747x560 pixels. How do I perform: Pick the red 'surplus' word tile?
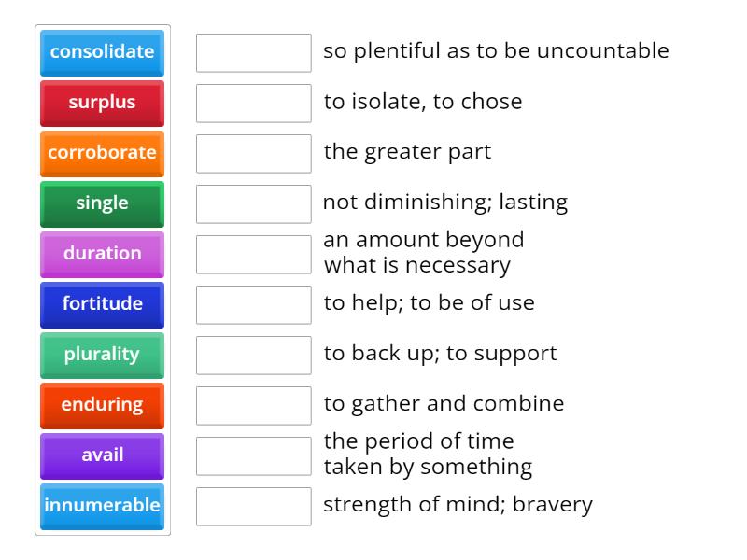click(x=102, y=103)
